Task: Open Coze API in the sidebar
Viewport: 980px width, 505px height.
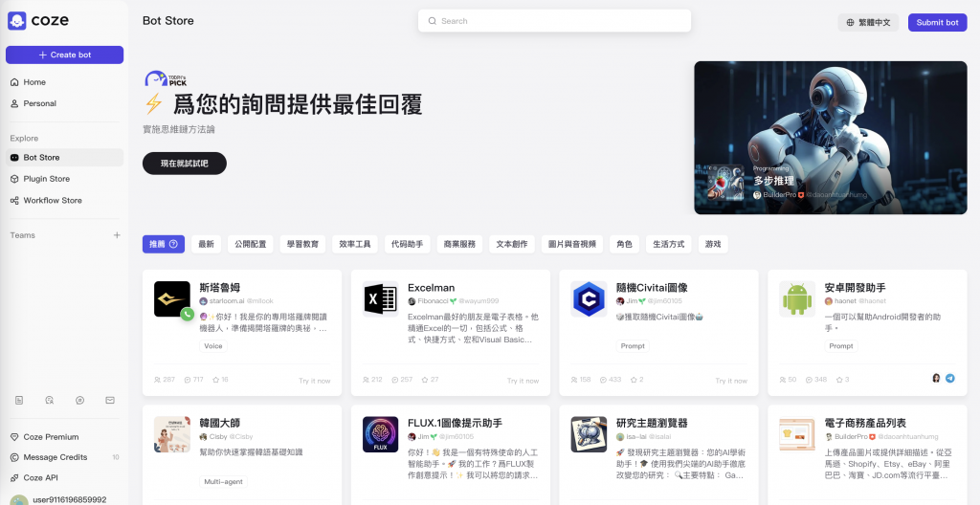Action: (64, 477)
